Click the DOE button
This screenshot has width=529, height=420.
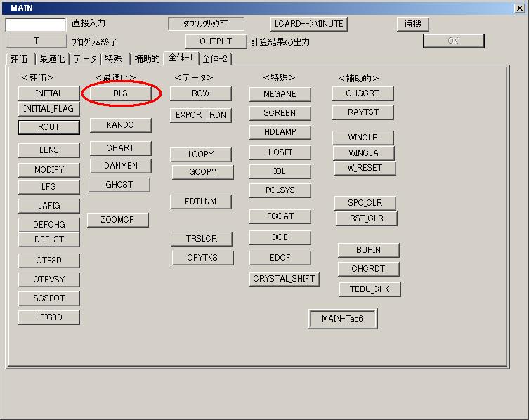tap(280, 237)
